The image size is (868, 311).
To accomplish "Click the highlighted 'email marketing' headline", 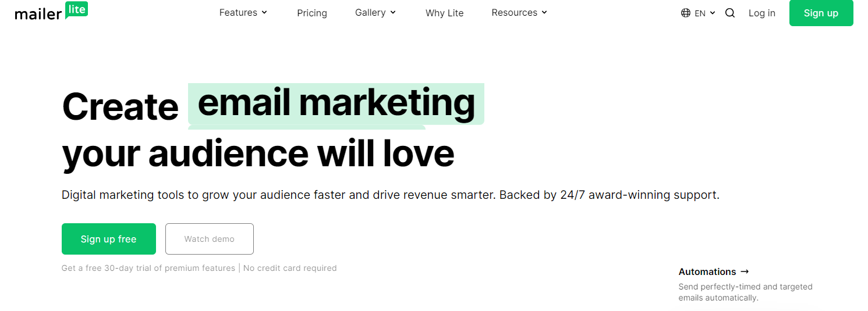I will 336,103.
